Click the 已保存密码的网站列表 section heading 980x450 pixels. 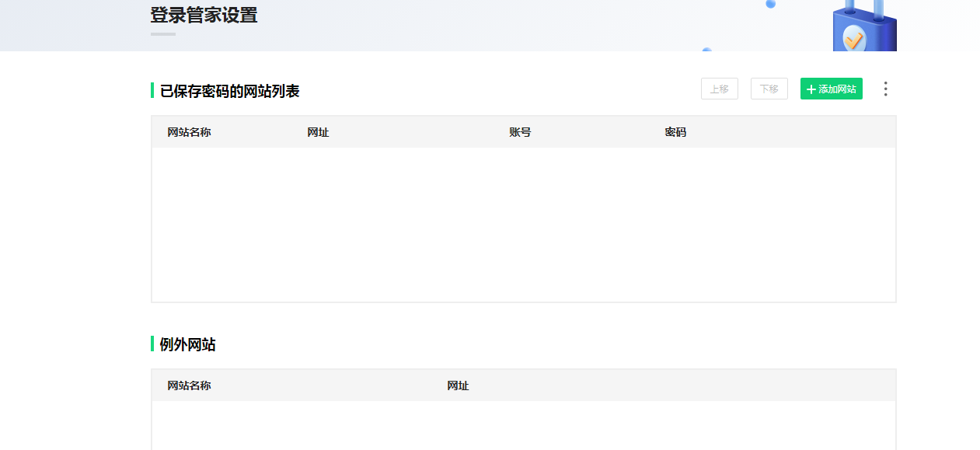(229, 92)
